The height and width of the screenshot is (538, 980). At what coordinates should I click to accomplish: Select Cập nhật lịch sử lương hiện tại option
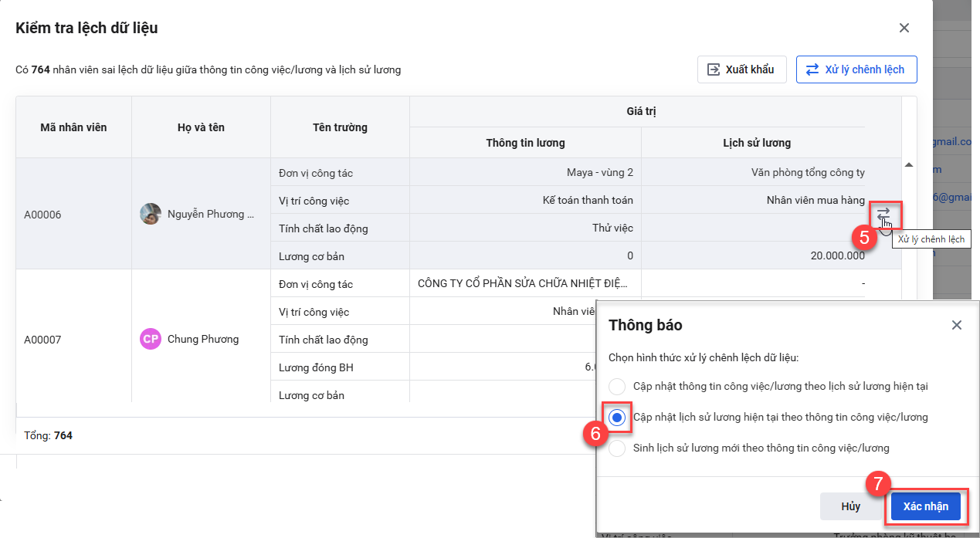point(617,418)
